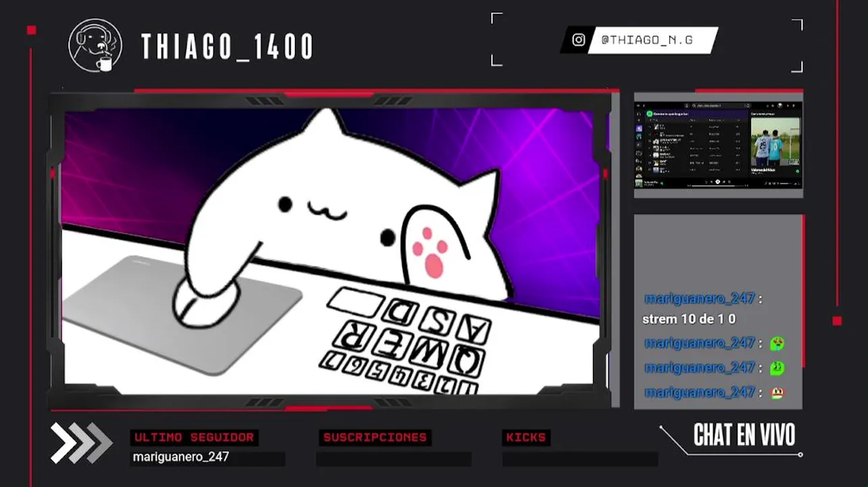Image resolution: width=868 pixels, height=487 pixels.
Task: Click the green smiling face emote in chat
Action: (777, 368)
